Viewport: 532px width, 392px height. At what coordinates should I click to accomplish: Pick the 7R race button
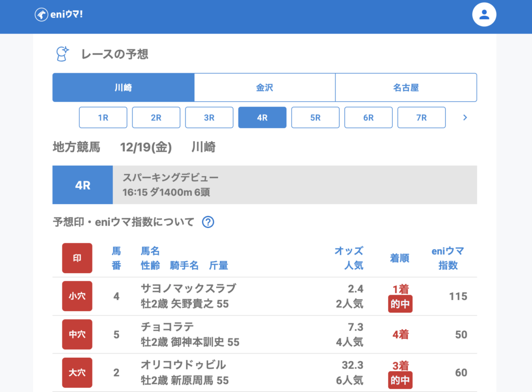tap(421, 117)
